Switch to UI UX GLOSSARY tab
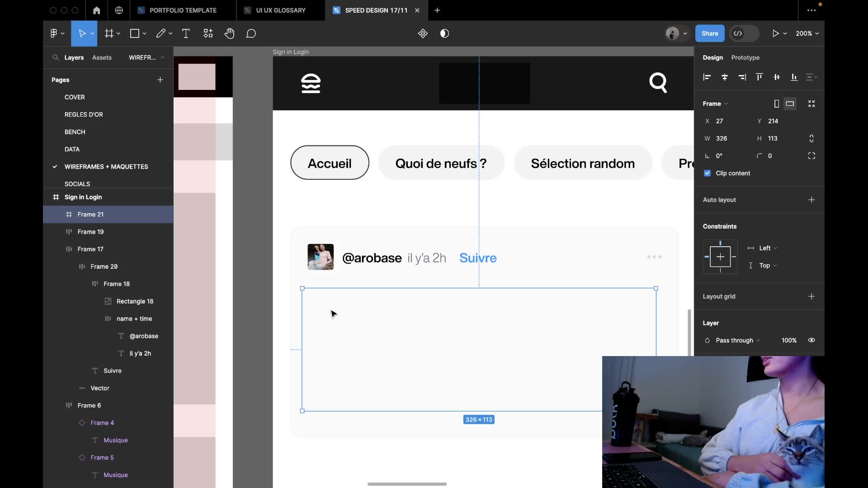Viewport: 868px width, 488px height. [281, 10]
